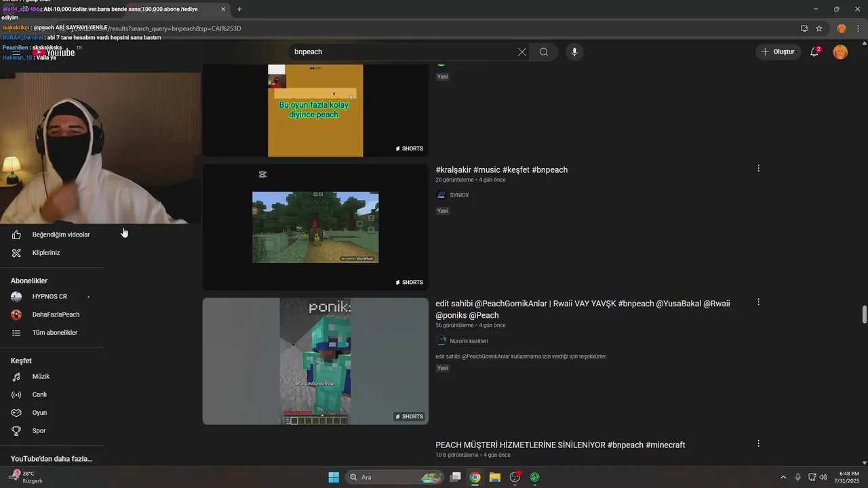Click the music note icon
The width and height of the screenshot is (868, 488).
pyautogui.click(x=17, y=376)
